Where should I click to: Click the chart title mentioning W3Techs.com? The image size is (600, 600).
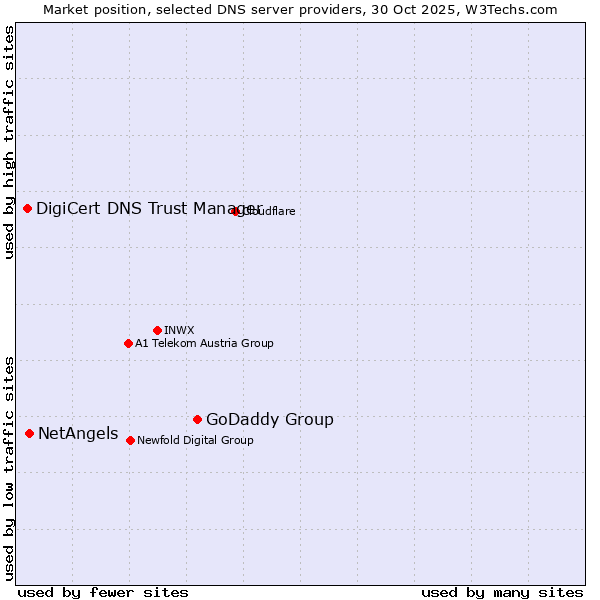click(x=300, y=9)
